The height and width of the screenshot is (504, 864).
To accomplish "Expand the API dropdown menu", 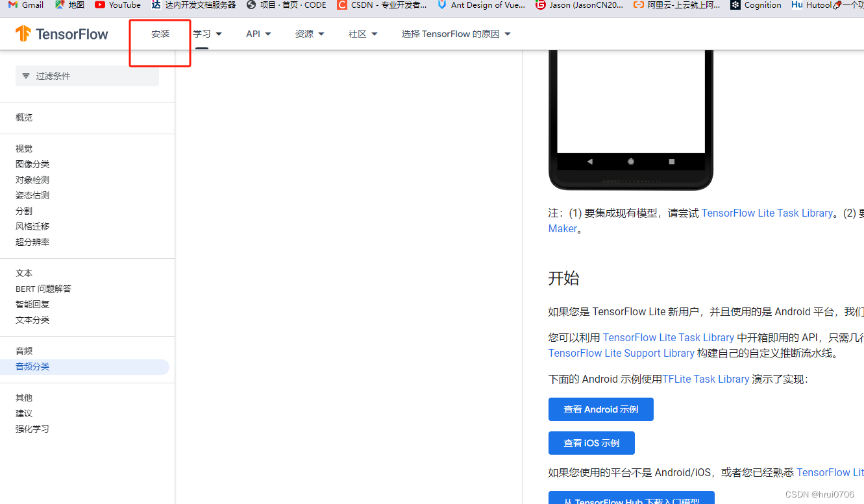I will [258, 34].
